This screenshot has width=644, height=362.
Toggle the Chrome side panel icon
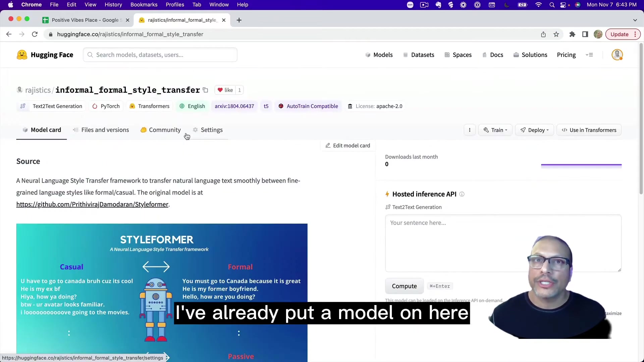point(585,34)
